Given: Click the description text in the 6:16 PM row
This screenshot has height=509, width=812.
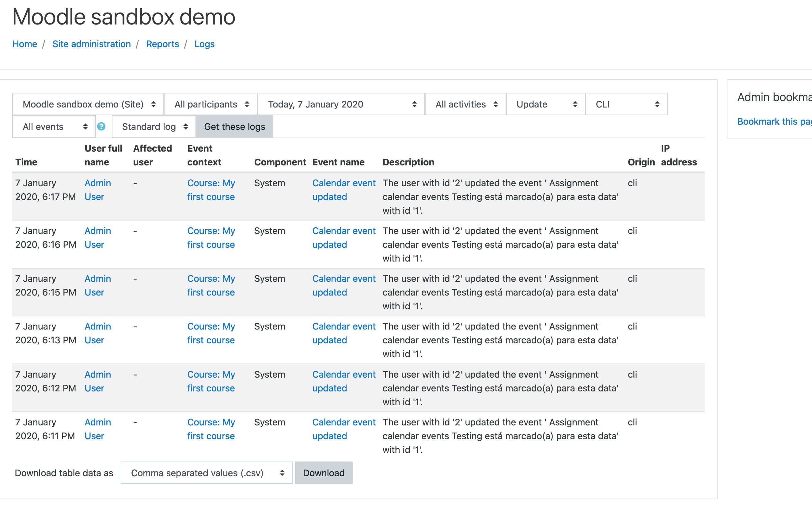Looking at the screenshot, I should point(500,245).
